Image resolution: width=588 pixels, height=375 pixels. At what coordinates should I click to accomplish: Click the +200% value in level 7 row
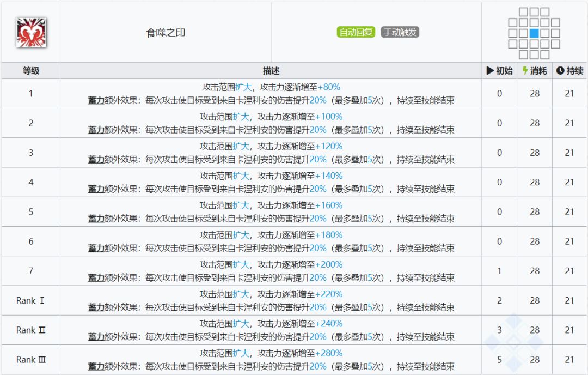click(x=329, y=265)
